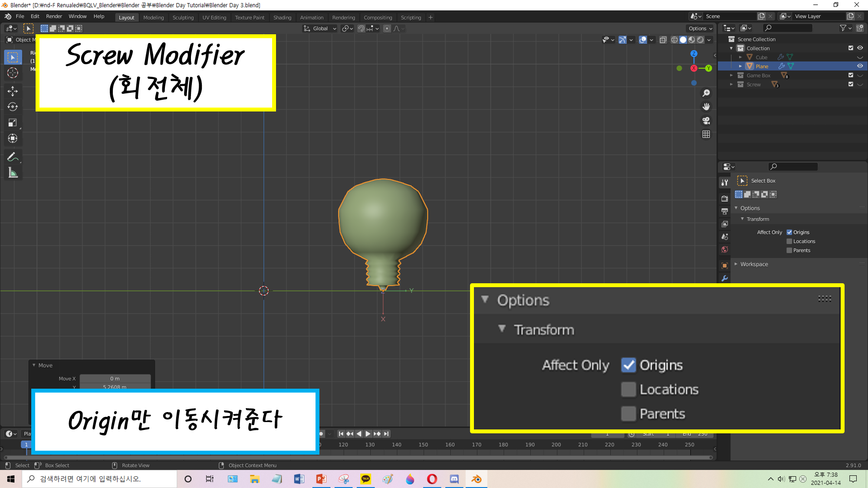Uncheck the Origins checkbox

pos(789,232)
